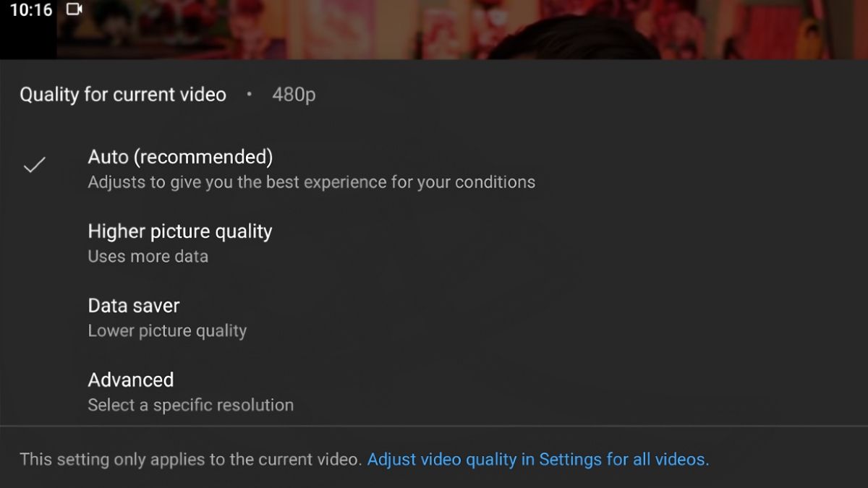Enable Data saver mode
Image resolution: width=868 pixels, height=488 pixels.
click(133, 305)
